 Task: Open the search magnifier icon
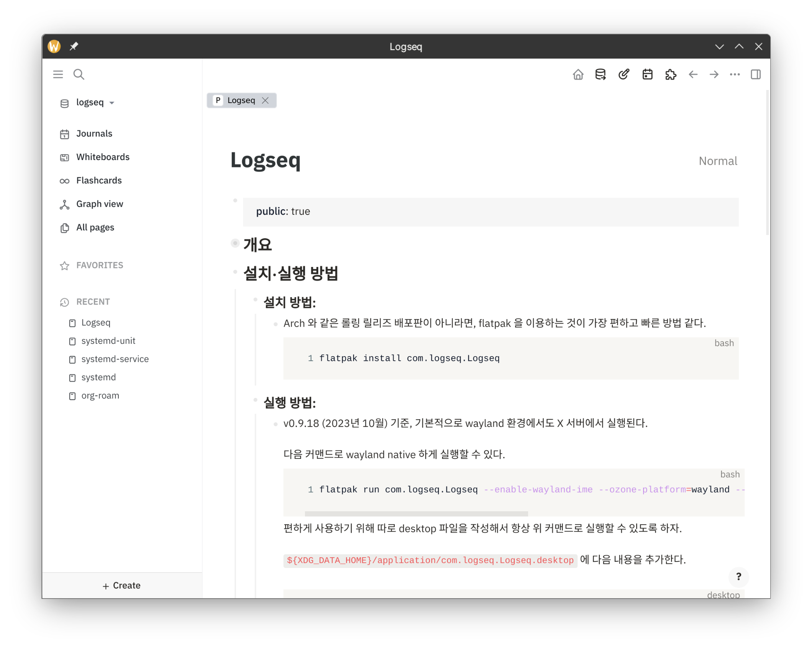[79, 74]
